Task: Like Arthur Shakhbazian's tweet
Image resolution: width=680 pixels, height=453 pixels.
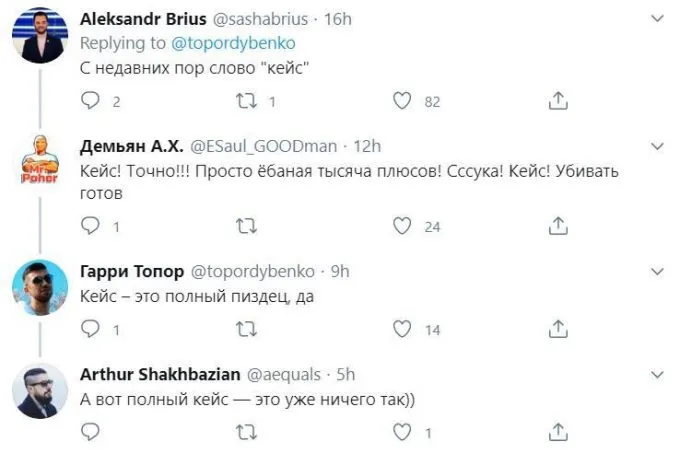Action: point(403,432)
